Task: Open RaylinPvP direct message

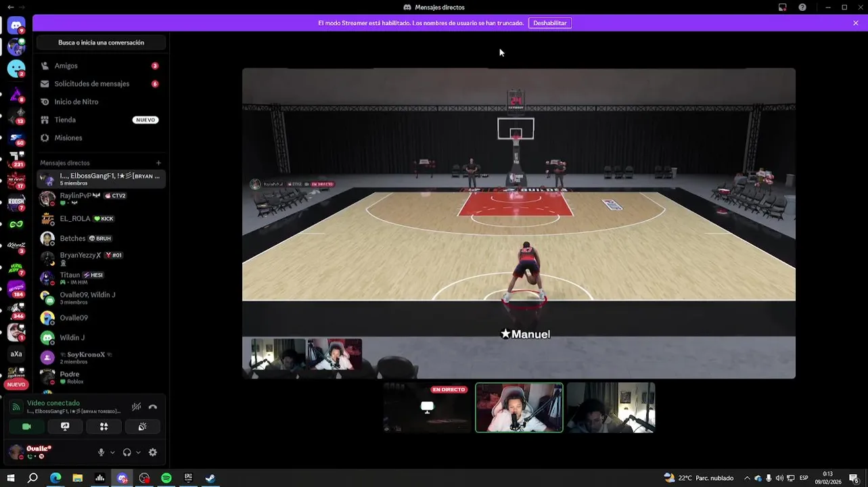Action: click(101, 199)
